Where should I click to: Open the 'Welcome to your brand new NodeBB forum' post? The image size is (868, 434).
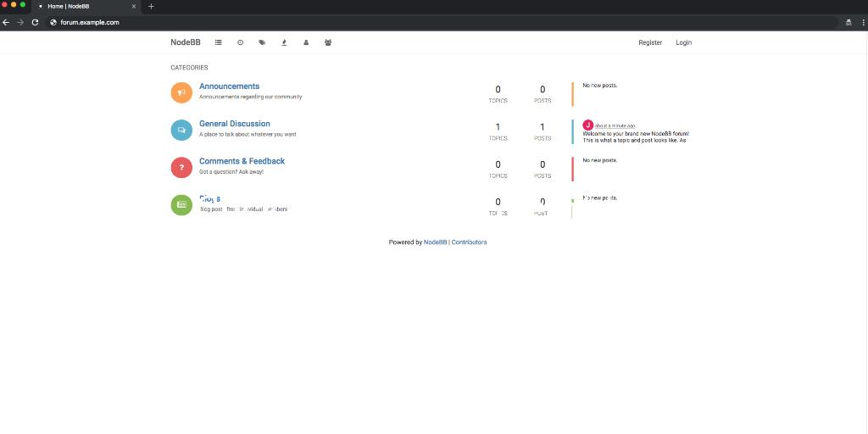click(636, 137)
